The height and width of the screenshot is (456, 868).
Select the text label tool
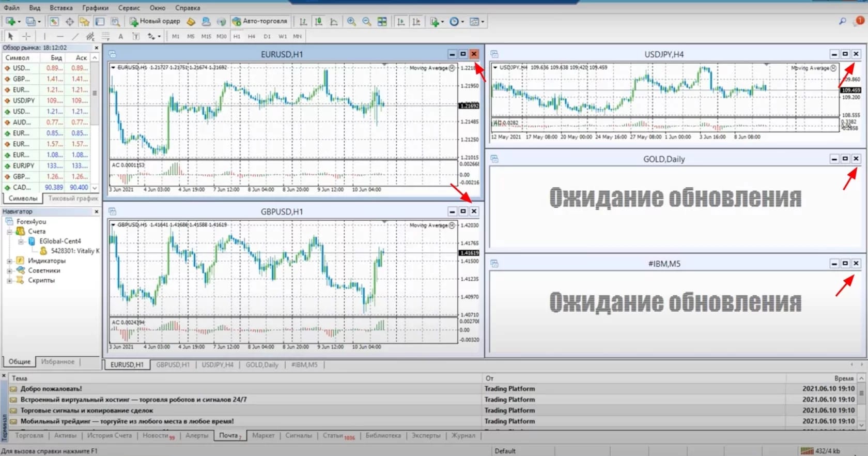click(x=136, y=36)
